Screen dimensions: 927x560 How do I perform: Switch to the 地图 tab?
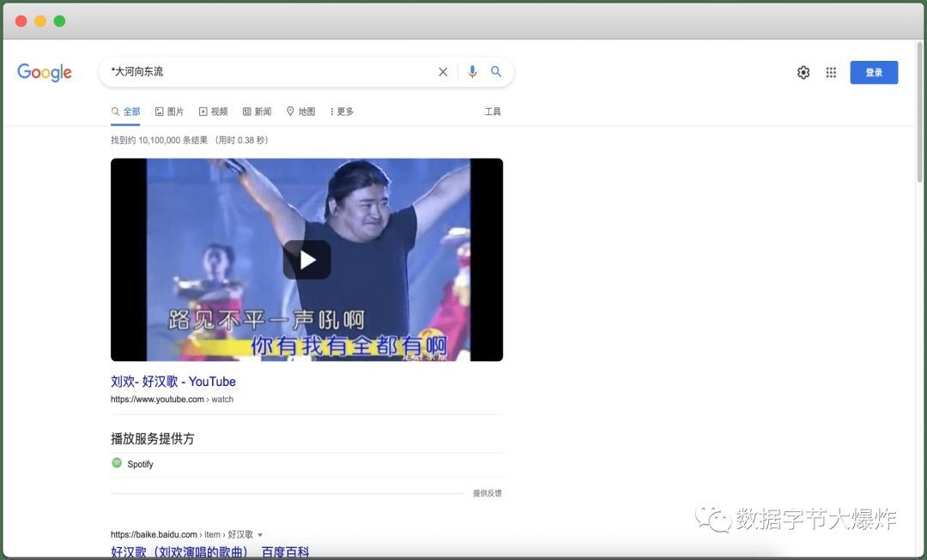pyautogui.click(x=300, y=111)
